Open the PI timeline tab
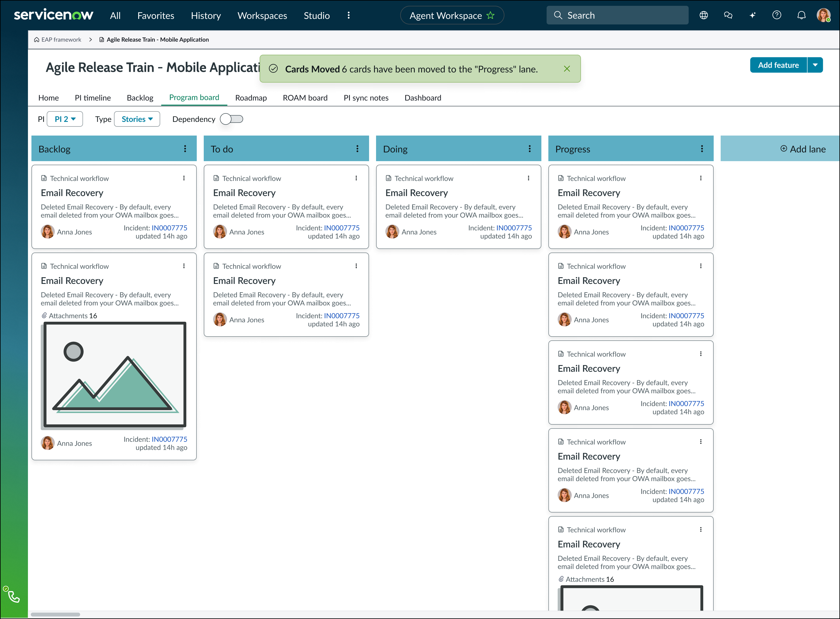 pos(93,98)
